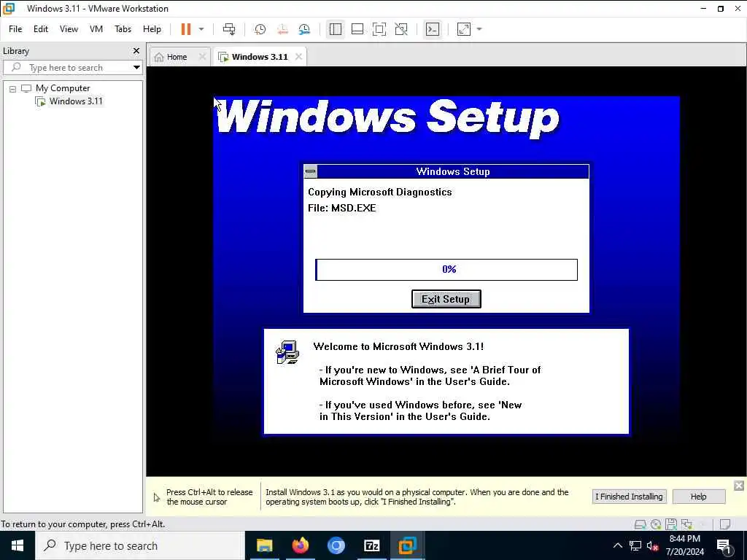Open the Chromium browser taskbar icon

point(336,545)
